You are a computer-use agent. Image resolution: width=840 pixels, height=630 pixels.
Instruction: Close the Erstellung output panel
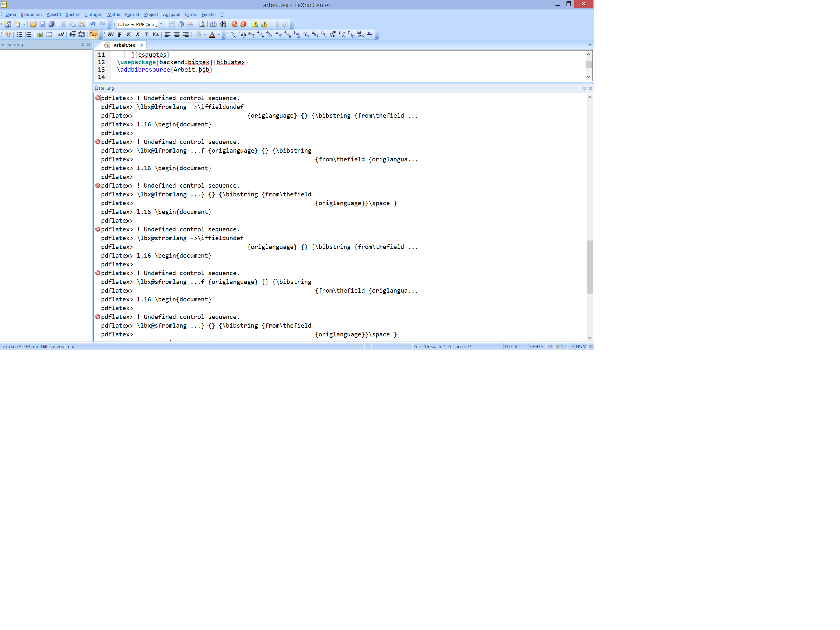590,88
